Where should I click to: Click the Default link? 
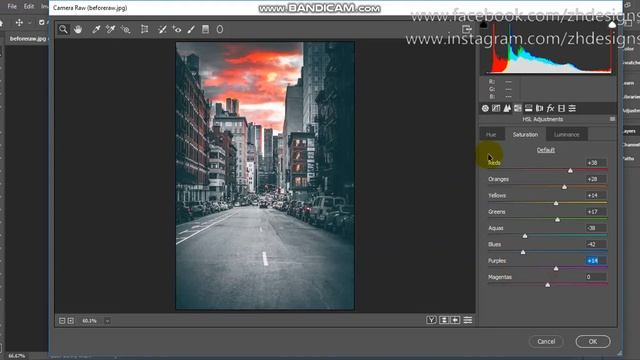coord(546,150)
